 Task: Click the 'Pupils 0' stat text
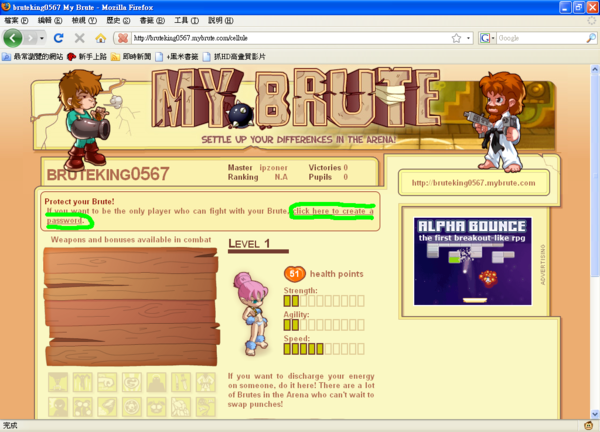328,177
